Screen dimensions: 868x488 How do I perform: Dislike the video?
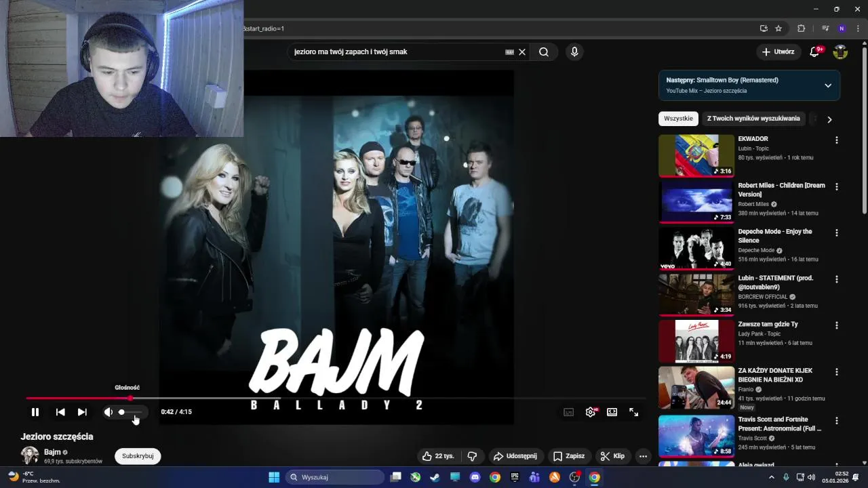click(x=473, y=456)
